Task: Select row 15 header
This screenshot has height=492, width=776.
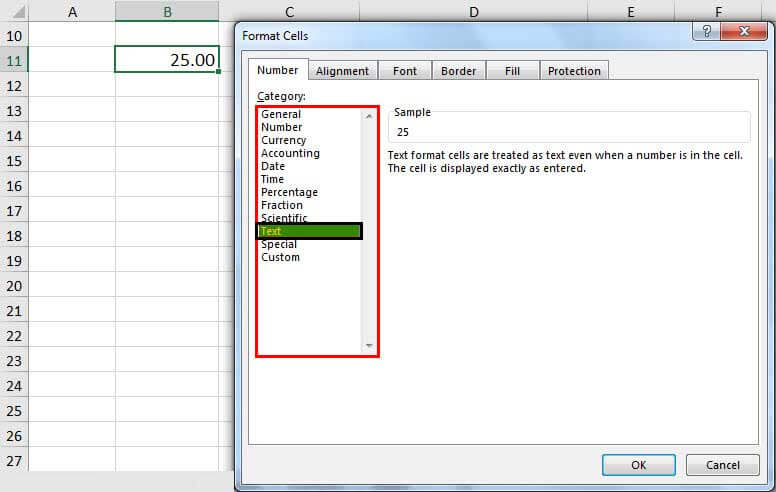Action: (14, 161)
